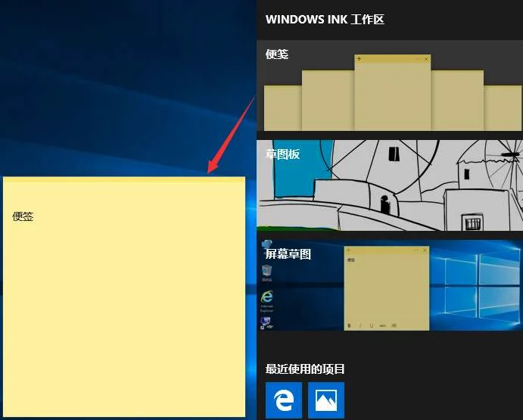Click the WINDOWS INK 工作区 heading

325,20
